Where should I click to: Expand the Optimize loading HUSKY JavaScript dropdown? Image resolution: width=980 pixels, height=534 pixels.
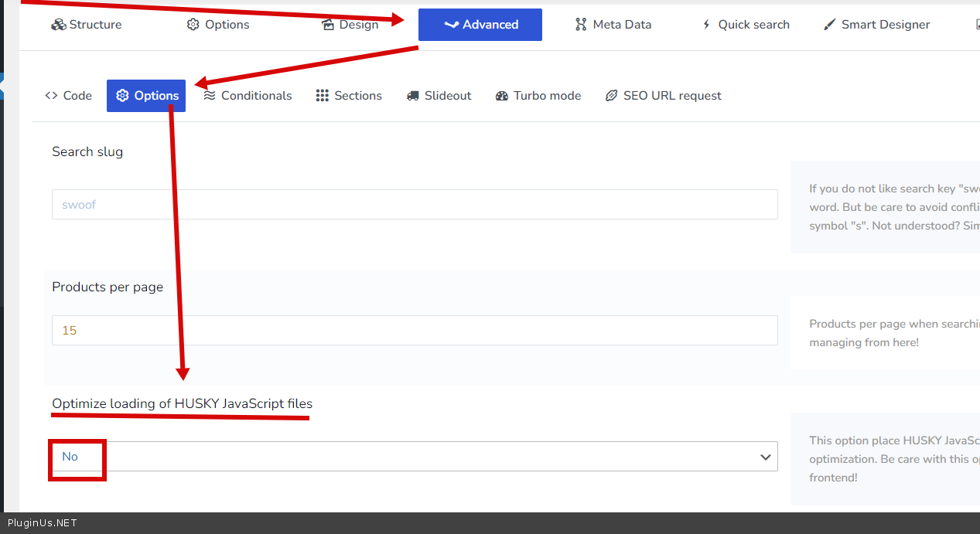[x=415, y=457]
